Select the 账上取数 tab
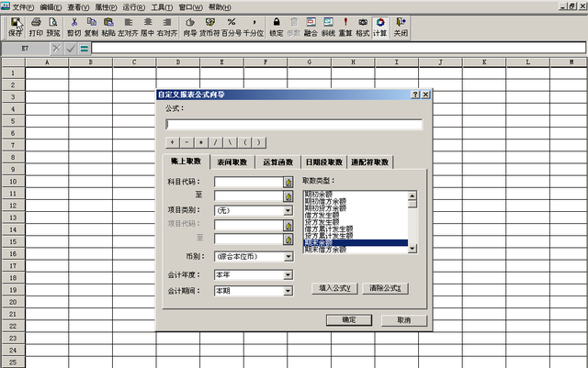 click(186, 162)
